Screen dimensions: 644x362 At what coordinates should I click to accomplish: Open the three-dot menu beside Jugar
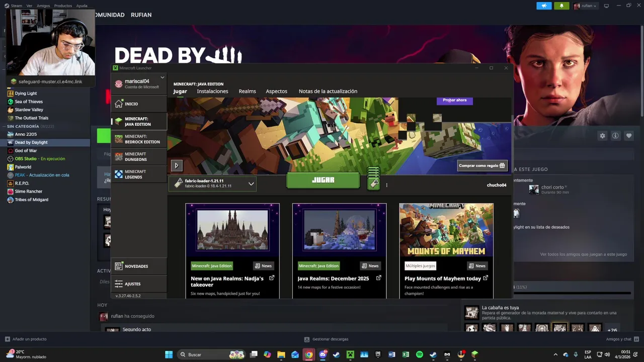coord(386,185)
